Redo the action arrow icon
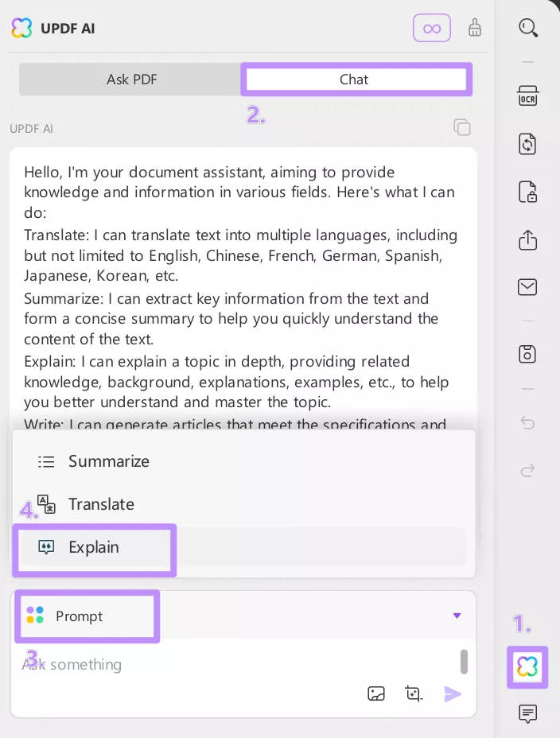Image resolution: width=560 pixels, height=738 pixels. 527,470
